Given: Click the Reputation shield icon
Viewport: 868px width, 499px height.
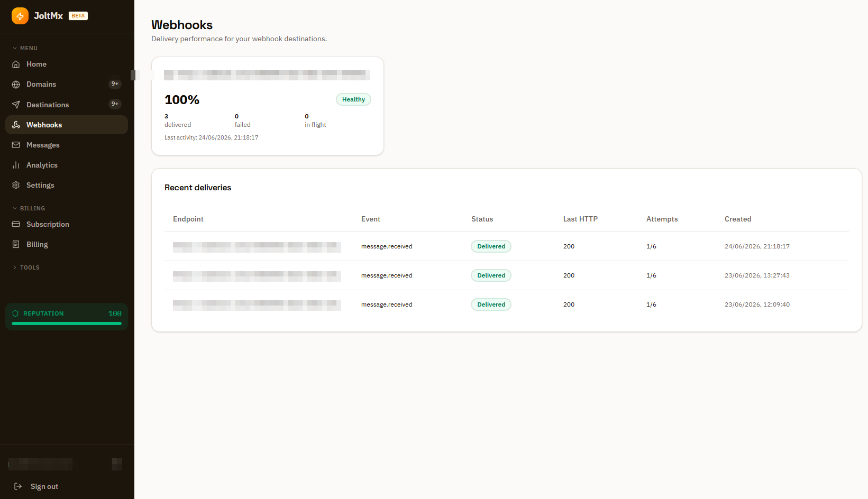Looking at the screenshot, I should (15, 313).
